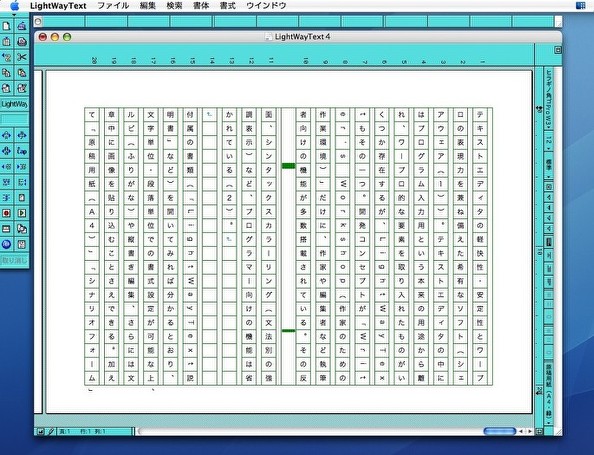Click the top indent marker on the vertical ruler
The height and width of the screenshot is (455, 594).
tap(539, 109)
